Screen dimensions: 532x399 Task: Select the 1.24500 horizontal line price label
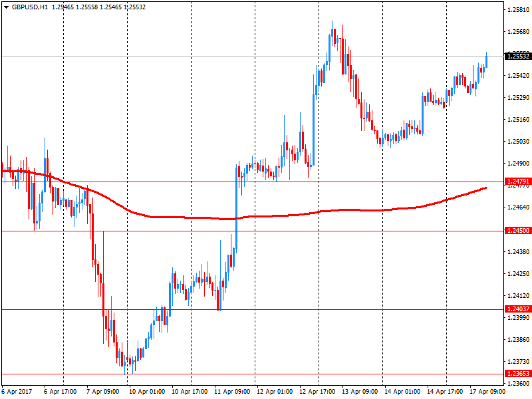coord(518,231)
